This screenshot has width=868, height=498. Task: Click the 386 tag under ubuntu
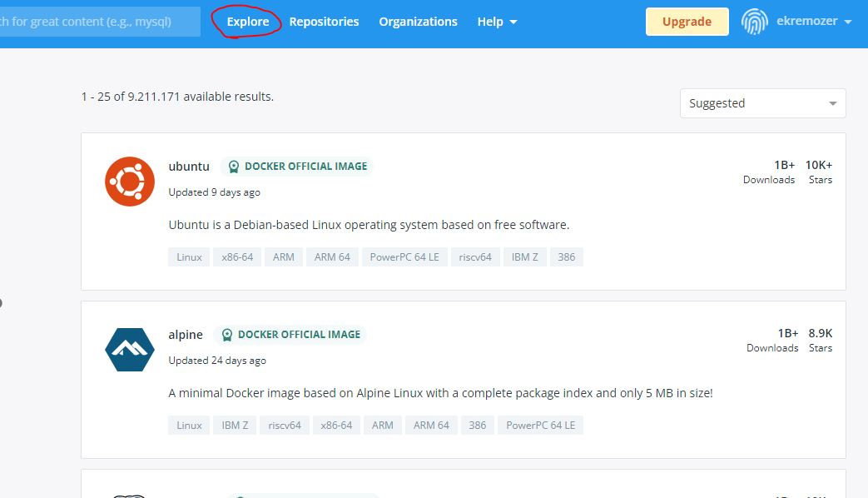click(567, 257)
